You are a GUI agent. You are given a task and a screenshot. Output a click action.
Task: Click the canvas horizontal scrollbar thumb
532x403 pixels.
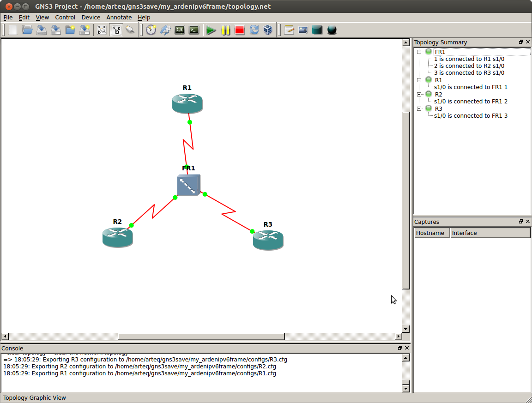coord(201,336)
